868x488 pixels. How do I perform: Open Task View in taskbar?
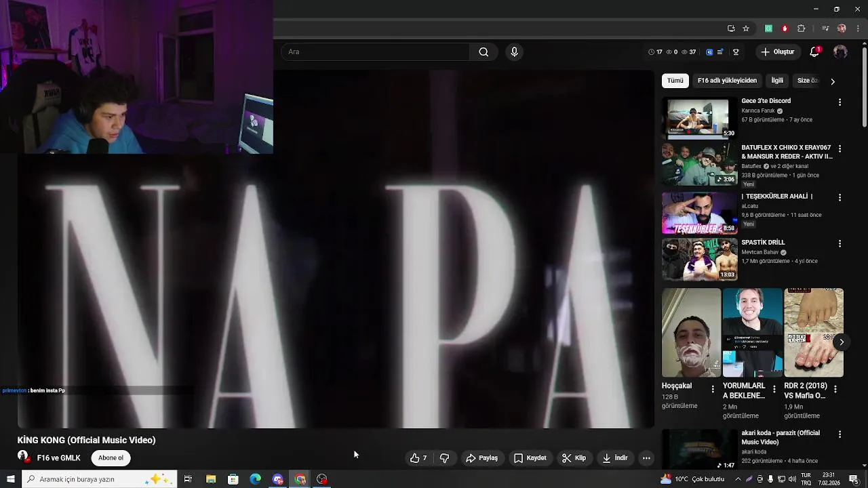point(188,479)
